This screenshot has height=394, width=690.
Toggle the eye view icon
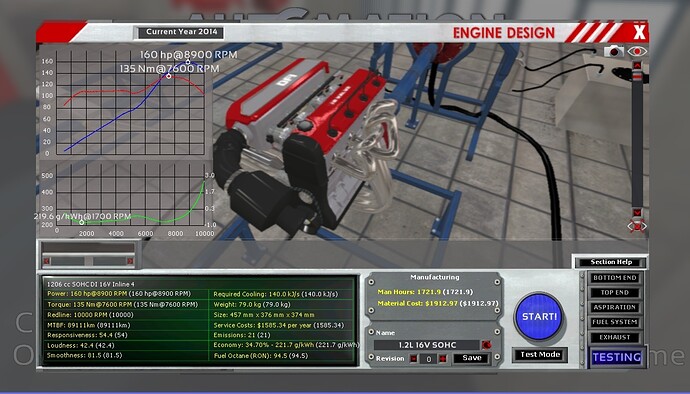637,52
